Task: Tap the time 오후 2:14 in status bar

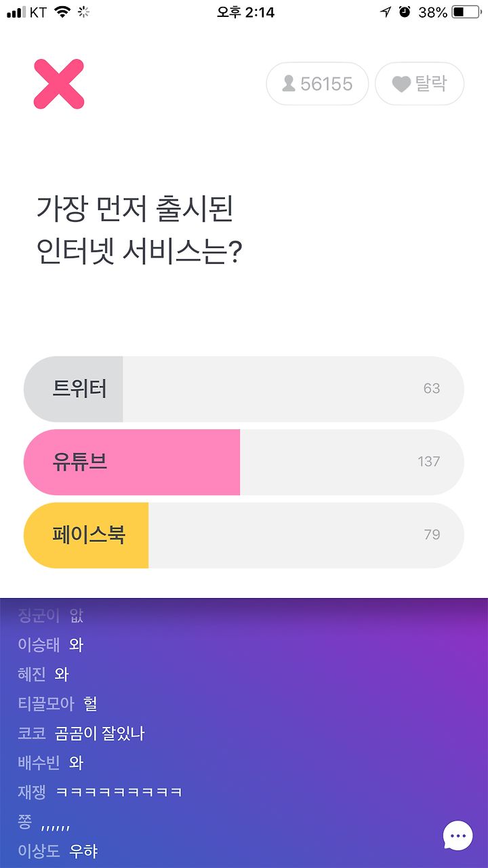Action: pos(245,12)
